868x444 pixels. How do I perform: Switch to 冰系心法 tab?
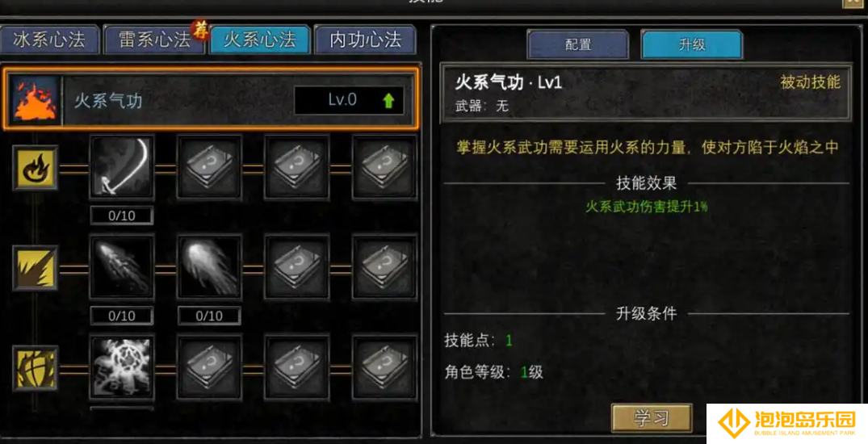pos(49,40)
